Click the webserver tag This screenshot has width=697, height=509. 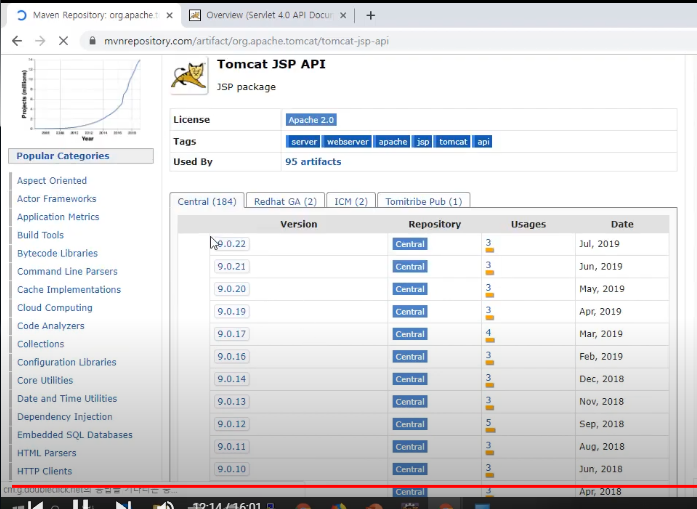347,142
